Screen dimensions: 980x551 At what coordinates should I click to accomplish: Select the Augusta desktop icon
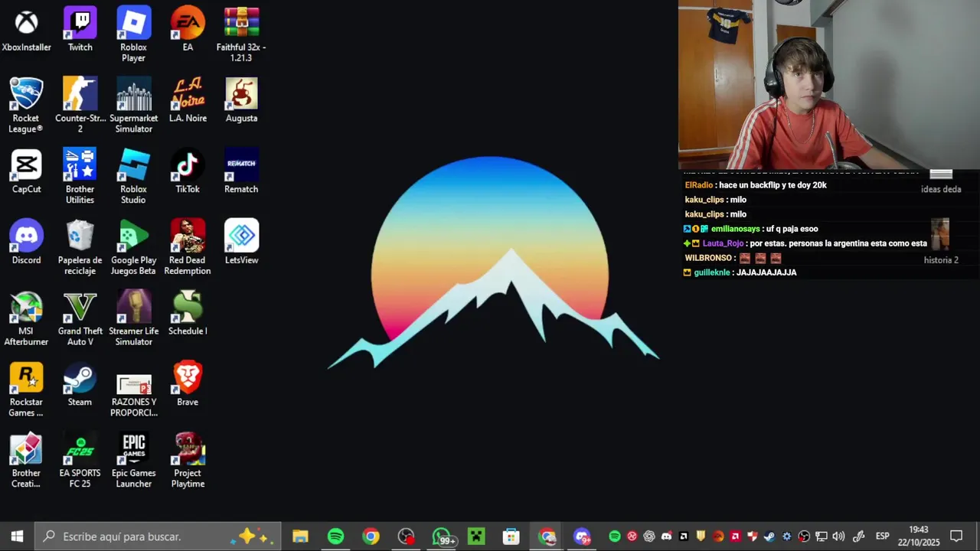tap(241, 100)
